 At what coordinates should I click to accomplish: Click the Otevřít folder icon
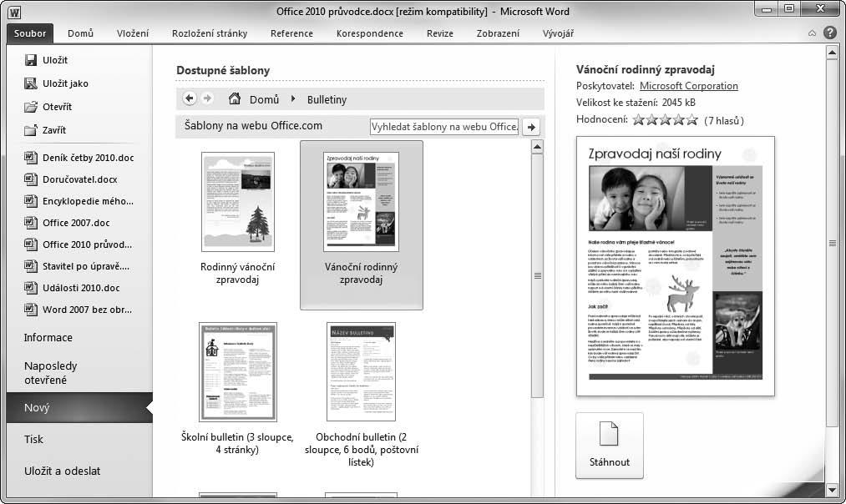pyautogui.click(x=31, y=106)
